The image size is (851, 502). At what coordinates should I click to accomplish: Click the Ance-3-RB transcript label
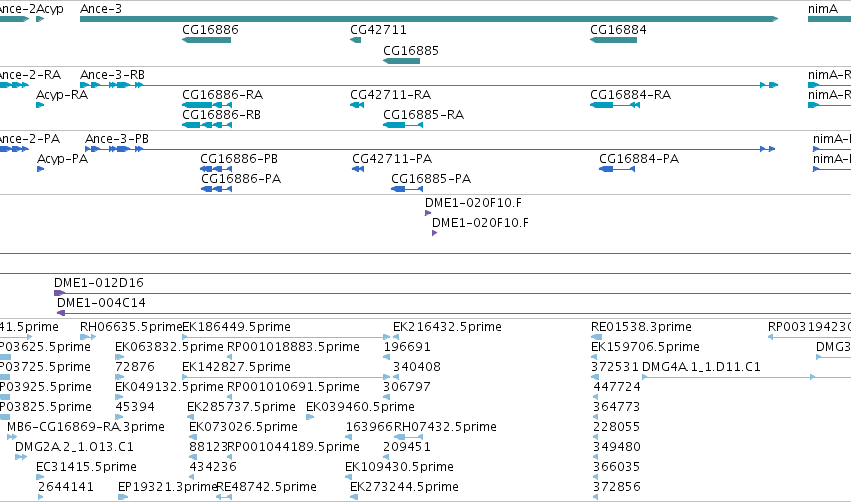[112, 75]
